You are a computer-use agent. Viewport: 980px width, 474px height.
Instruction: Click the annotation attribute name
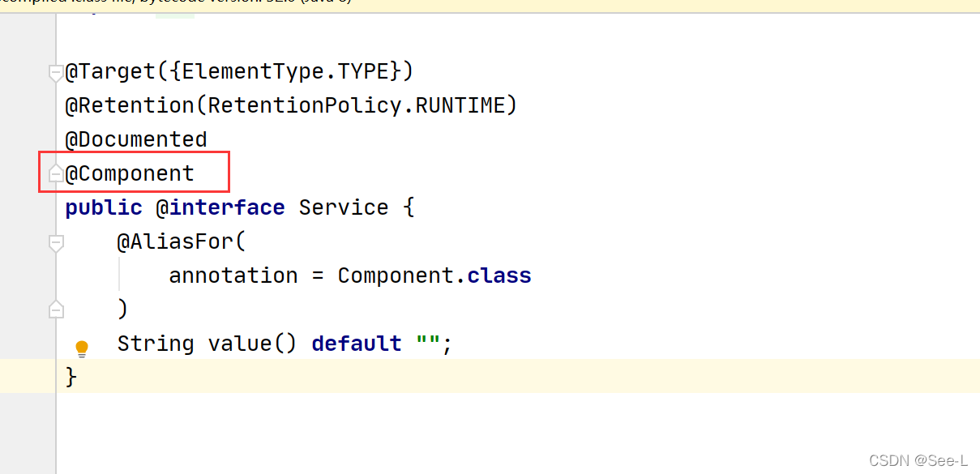[x=233, y=275]
